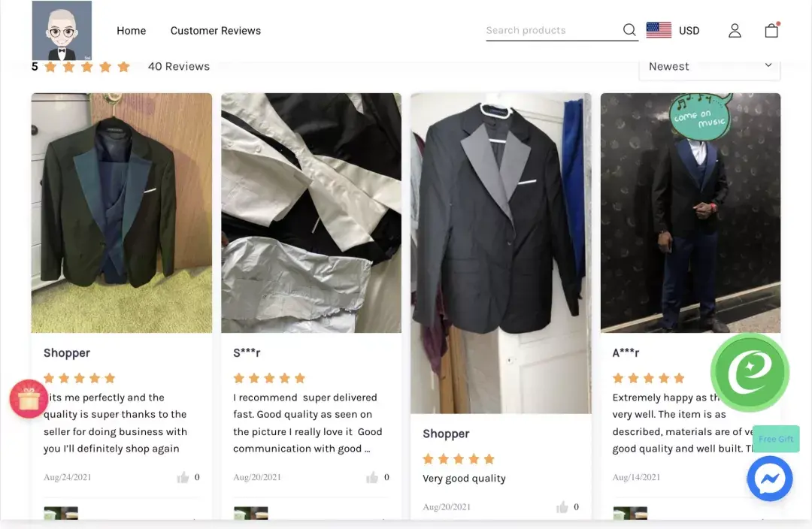Open the Newest sort dropdown
812x529 pixels.
tap(709, 66)
